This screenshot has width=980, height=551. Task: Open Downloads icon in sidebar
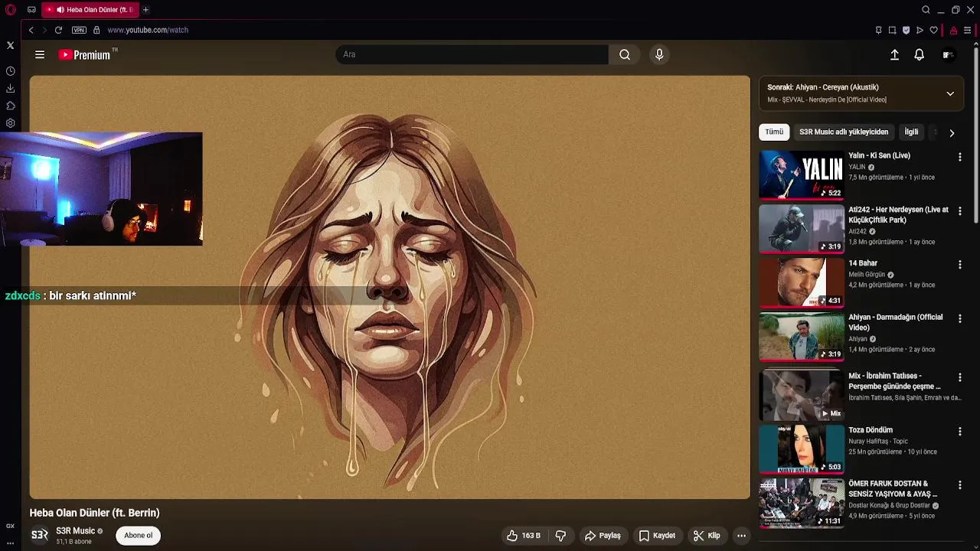click(11, 88)
